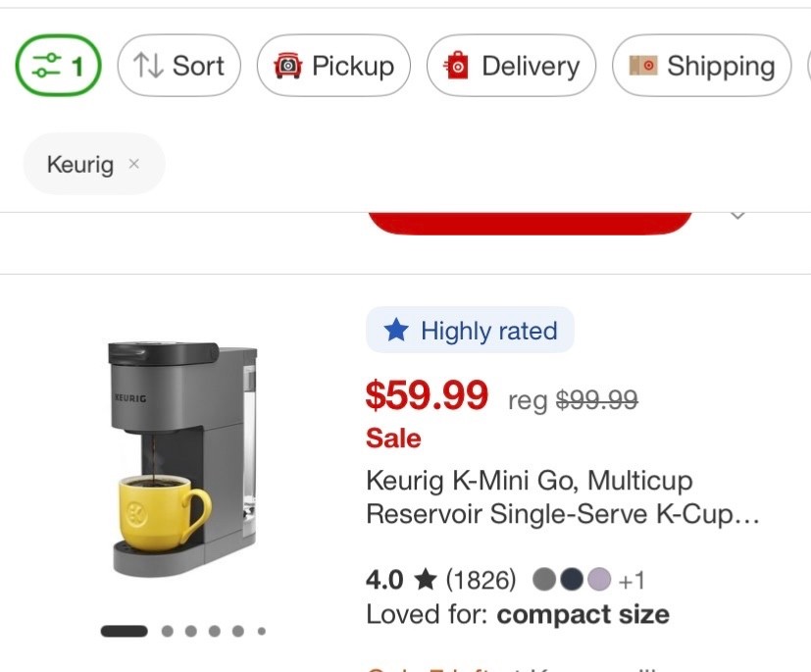This screenshot has height=672, width=811.
Task: Remove the Keurig filter via its X icon
Action: point(134,164)
